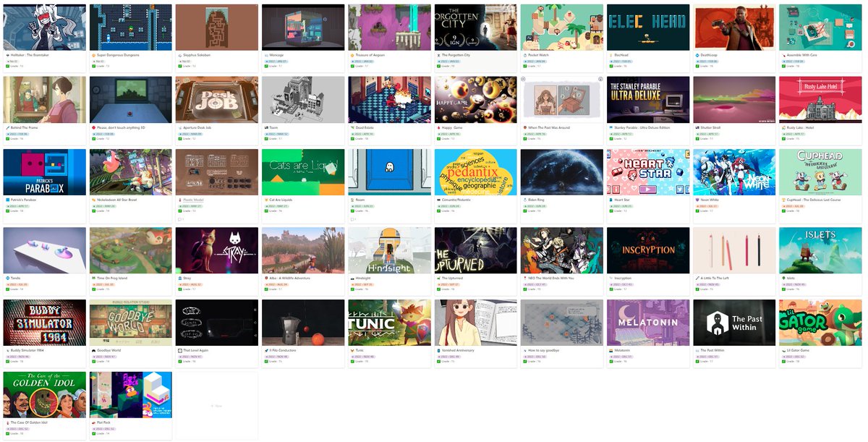Open NEO The World Ends With You cover

(561, 250)
